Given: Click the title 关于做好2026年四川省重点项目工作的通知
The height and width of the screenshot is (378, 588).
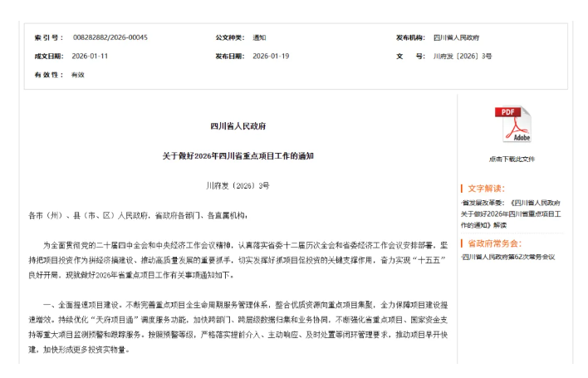Looking at the screenshot, I should tap(238, 155).
